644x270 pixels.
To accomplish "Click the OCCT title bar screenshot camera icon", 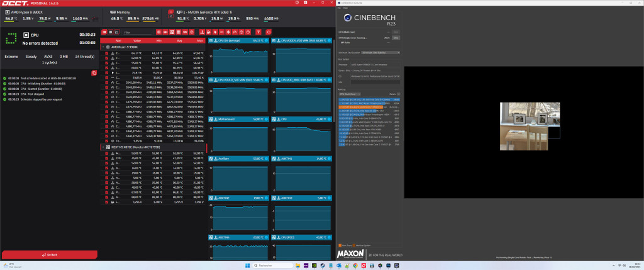I will [305, 3].
